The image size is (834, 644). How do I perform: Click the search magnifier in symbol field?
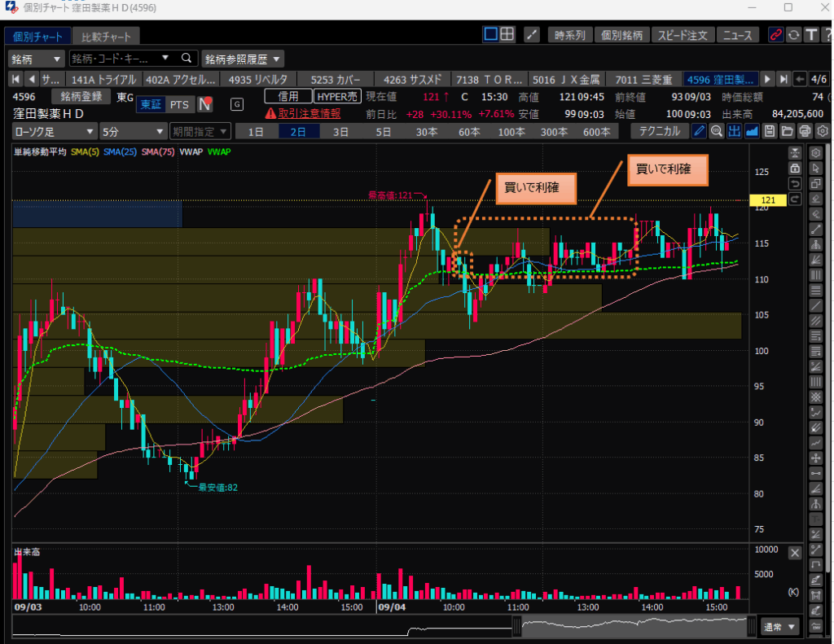tap(187, 59)
